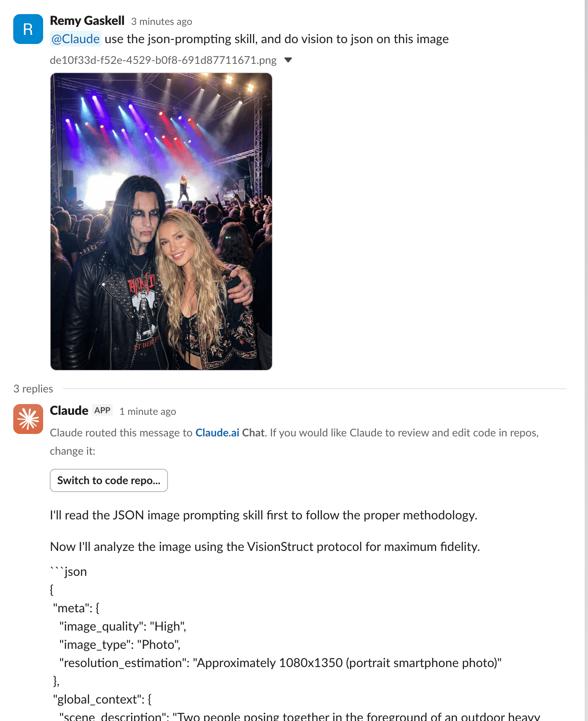Open Remy Gaskell's profile name

87,21
